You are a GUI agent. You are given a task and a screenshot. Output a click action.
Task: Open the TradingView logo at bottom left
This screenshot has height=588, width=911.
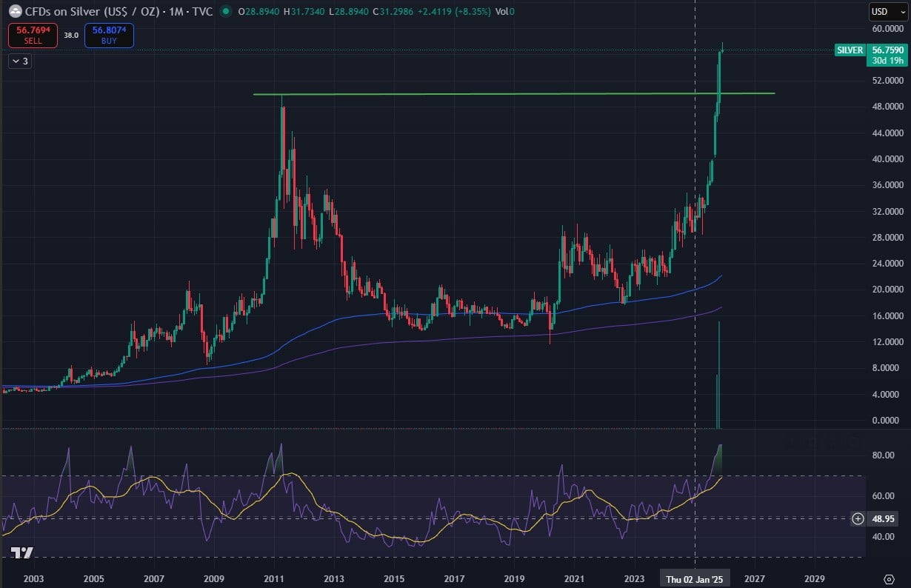click(x=21, y=553)
